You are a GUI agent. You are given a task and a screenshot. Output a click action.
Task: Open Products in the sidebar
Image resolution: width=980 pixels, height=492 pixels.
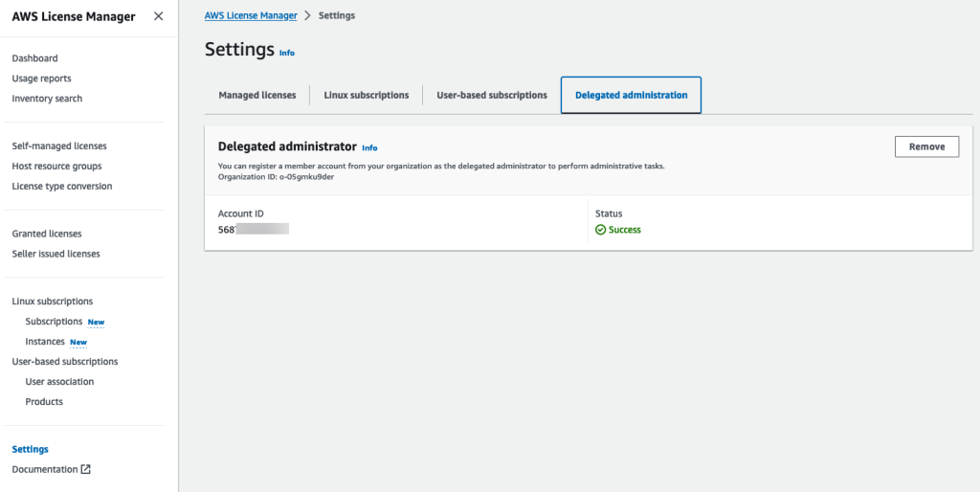point(44,401)
